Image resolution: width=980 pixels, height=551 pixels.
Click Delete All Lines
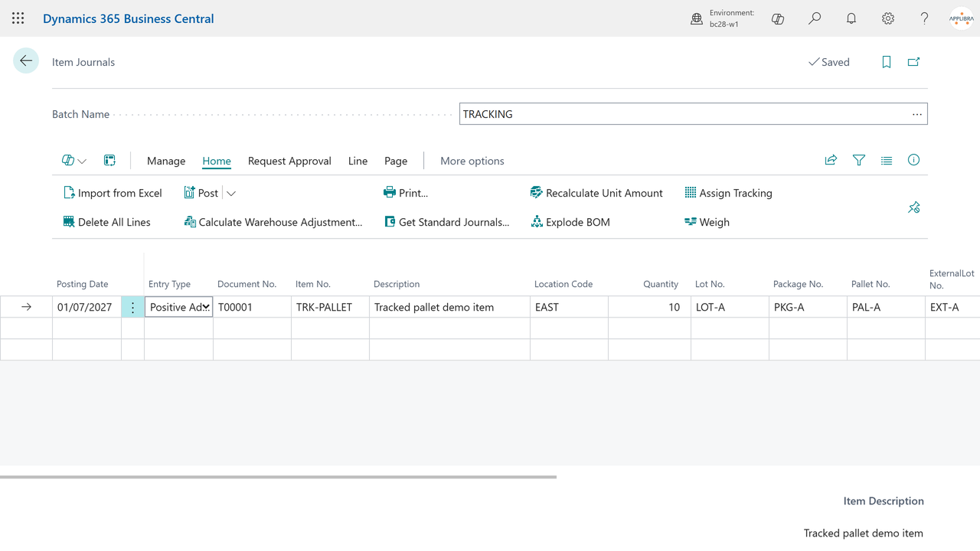point(106,222)
